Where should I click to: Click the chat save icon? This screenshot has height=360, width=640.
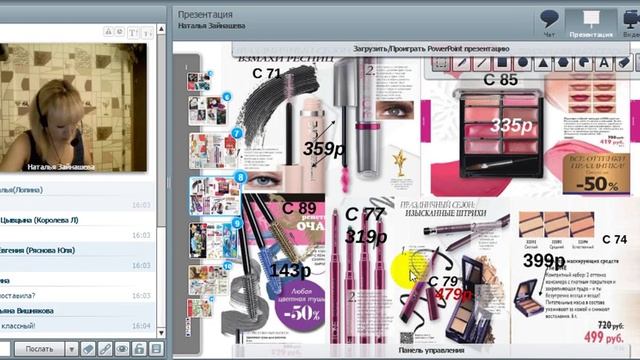156,349
